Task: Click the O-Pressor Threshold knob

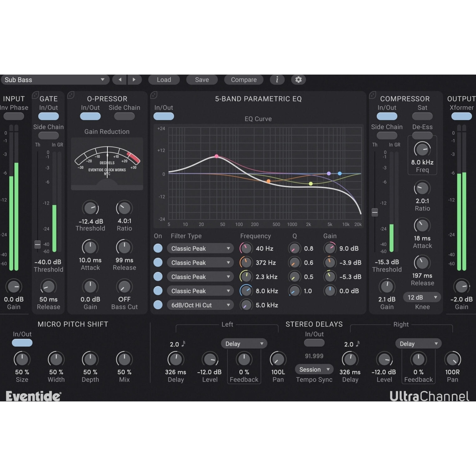Action: pos(90,208)
